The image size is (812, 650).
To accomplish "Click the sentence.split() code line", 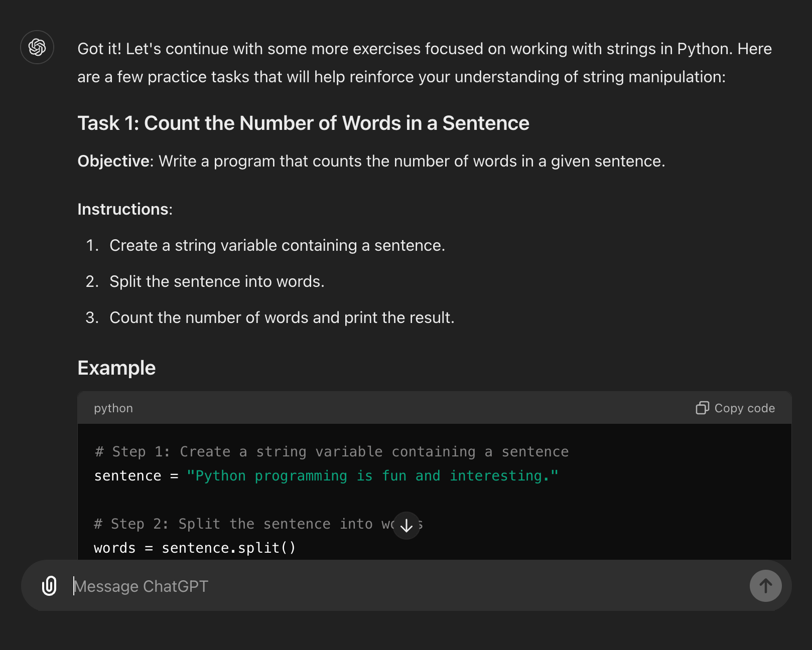I will [x=195, y=548].
